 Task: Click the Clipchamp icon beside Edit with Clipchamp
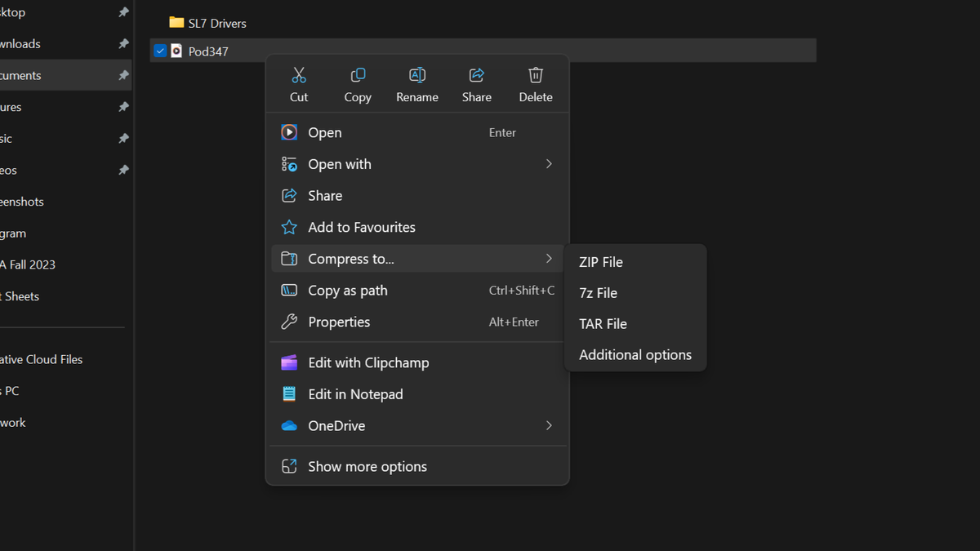tap(289, 362)
